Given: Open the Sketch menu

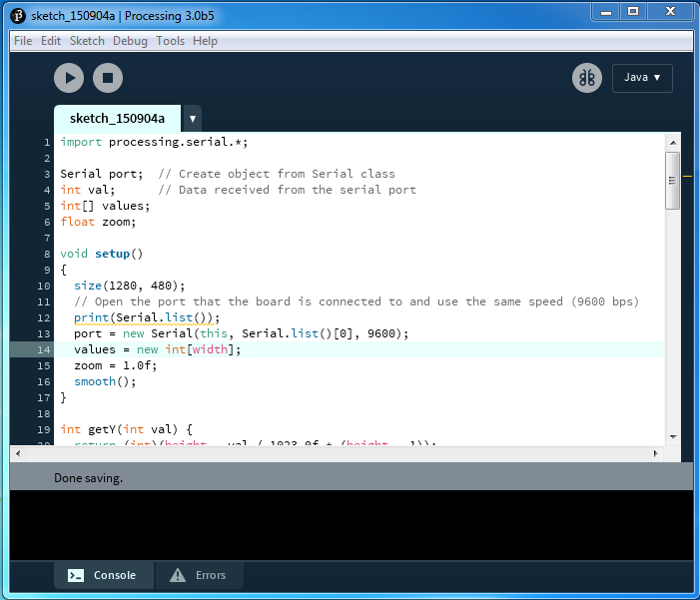Looking at the screenshot, I should [87, 41].
